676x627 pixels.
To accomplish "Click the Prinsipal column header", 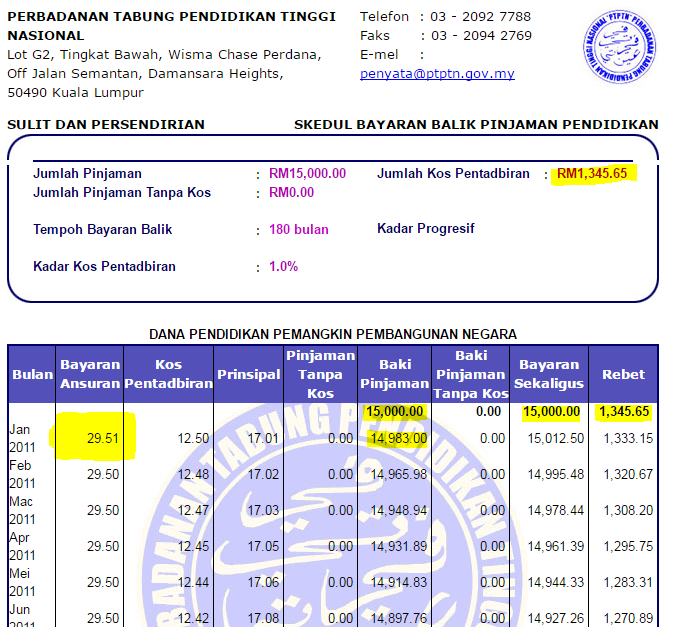I will point(249,374).
